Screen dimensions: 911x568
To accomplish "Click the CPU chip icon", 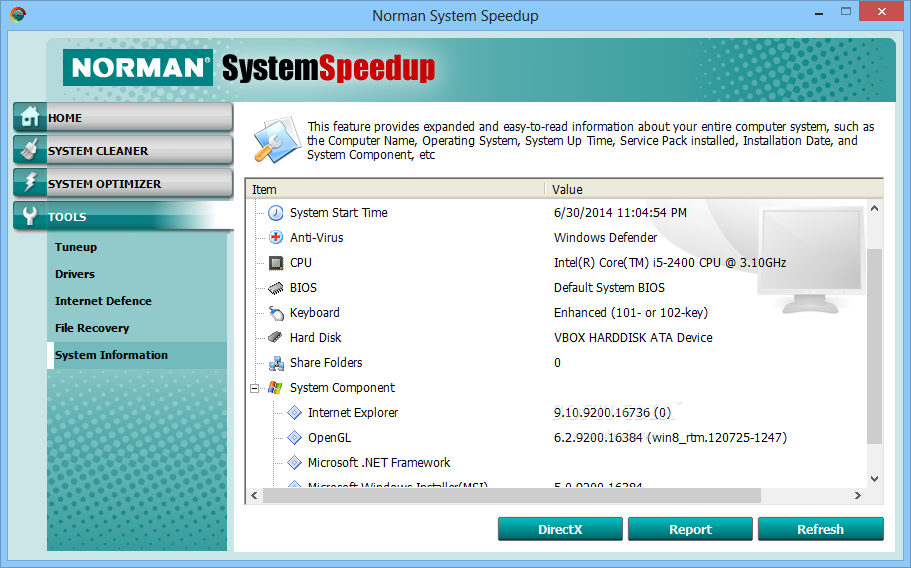I will (x=275, y=263).
